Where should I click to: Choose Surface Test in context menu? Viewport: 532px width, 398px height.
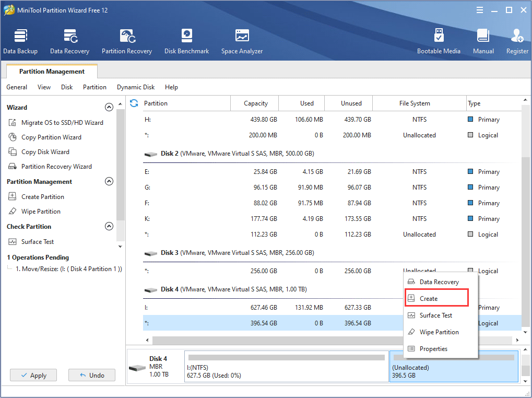click(x=441, y=315)
